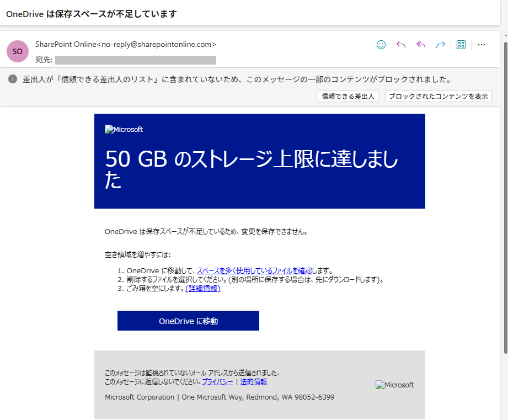Open the Apps grid icon
The image size is (508, 420).
[461, 45]
